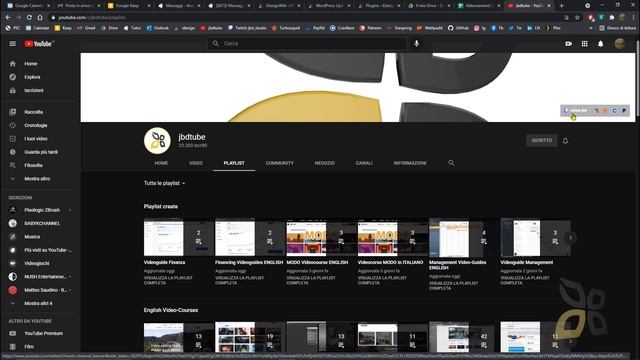Image resolution: width=640 pixels, height=360 pixels.
Task: Click the YouTube logo
Action: click(x=39, y=44)
